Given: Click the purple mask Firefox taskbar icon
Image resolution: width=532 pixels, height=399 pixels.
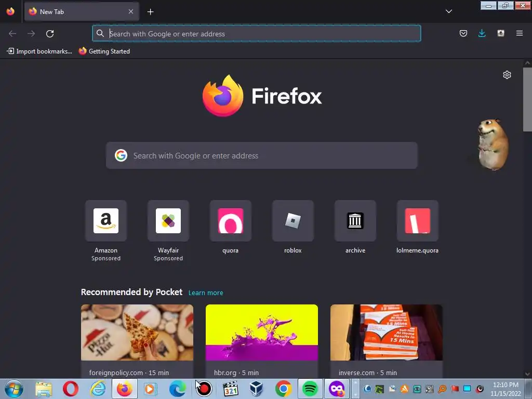Looking at the screenshot, I should coord(337,389).
